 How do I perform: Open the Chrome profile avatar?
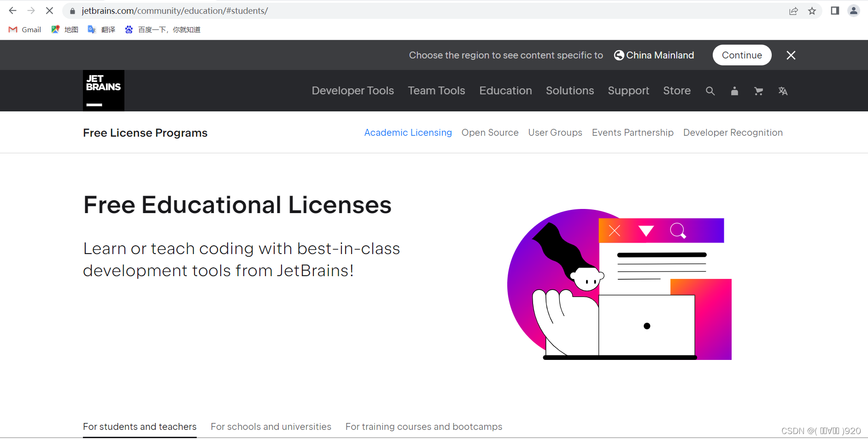point(853,11)
